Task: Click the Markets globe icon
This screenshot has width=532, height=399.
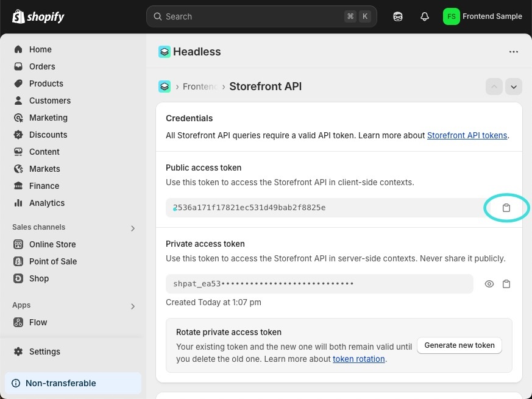Action: pyautogui.click(x=18, y=169)
